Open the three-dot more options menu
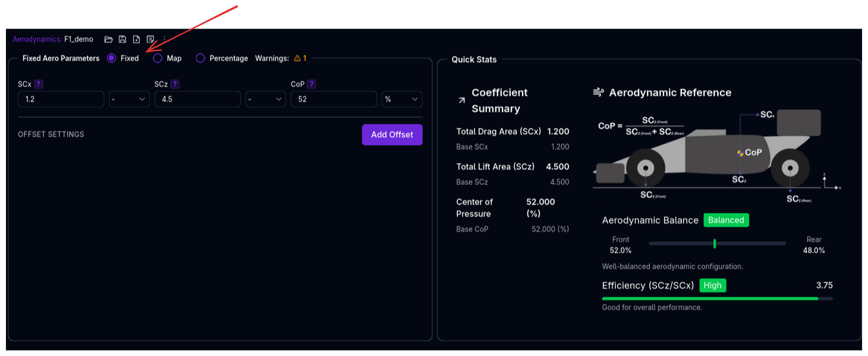 pyautogui.click(x=165, y=39)
